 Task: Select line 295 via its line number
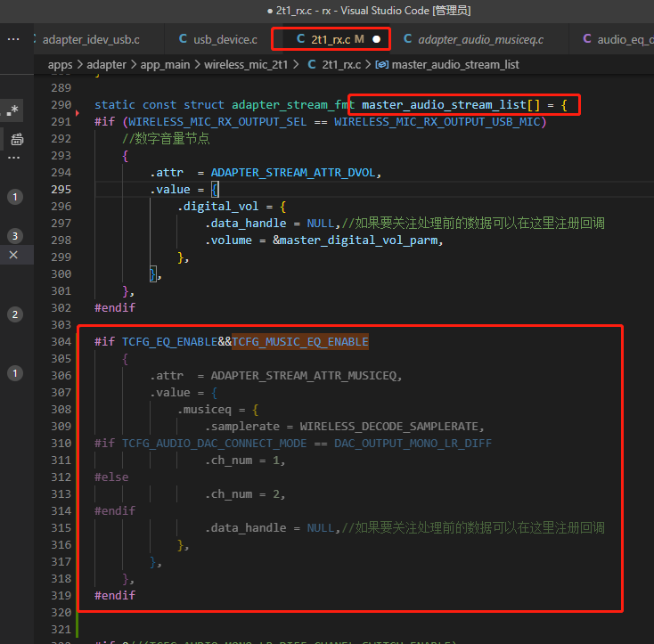click(x=61, y=190)
